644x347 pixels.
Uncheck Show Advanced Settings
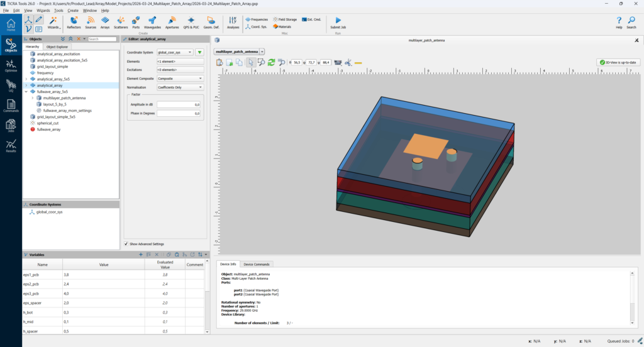click(125, 243)
